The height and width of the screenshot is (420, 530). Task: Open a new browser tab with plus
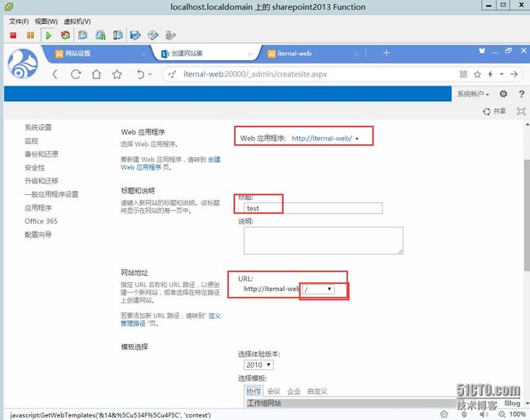click(386, 53)
